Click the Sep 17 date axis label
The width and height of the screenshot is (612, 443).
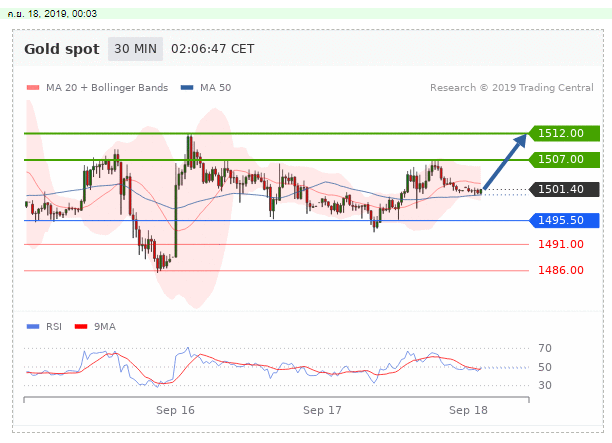point(322,410)
